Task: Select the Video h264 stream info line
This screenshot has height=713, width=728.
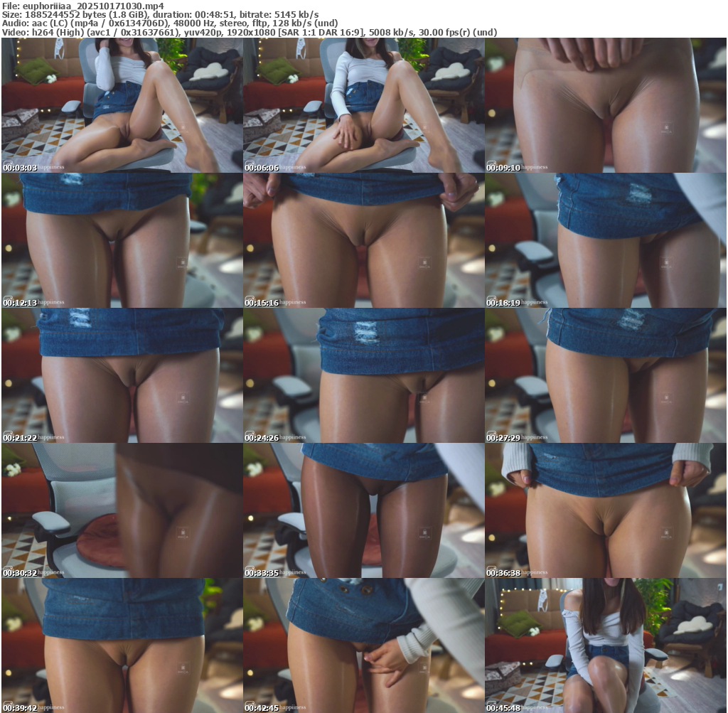Action: [250, 33]
